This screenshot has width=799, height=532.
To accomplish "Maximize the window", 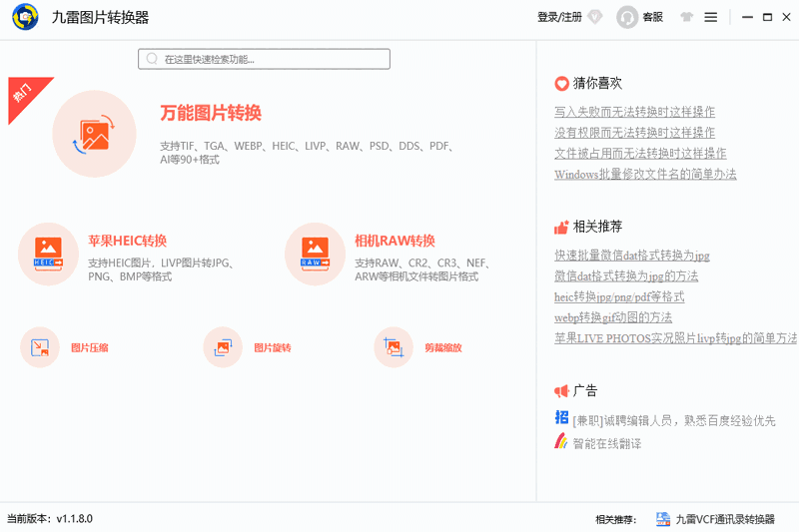I will (x=767, y=17).
